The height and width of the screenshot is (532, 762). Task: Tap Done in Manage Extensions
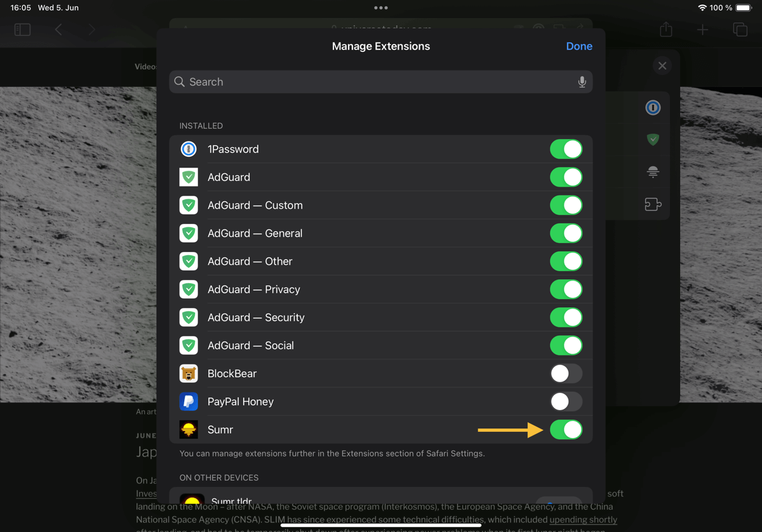(579, 46)
